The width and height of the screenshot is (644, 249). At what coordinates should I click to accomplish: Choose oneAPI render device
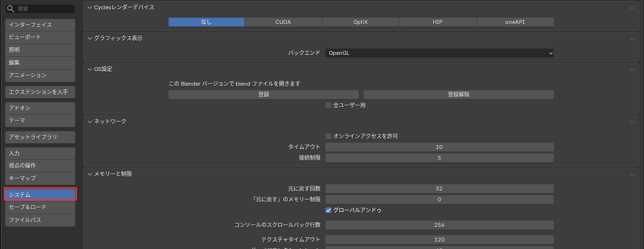tap(515, 22)
